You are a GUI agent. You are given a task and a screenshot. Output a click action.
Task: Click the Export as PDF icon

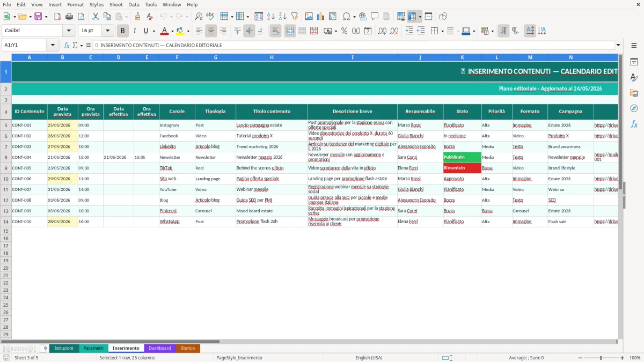(x=57, y=17)
